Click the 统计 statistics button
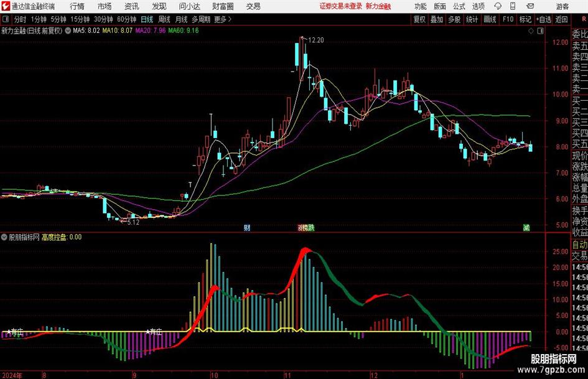Screen dimensions: 588x379 tap(472, 19)
